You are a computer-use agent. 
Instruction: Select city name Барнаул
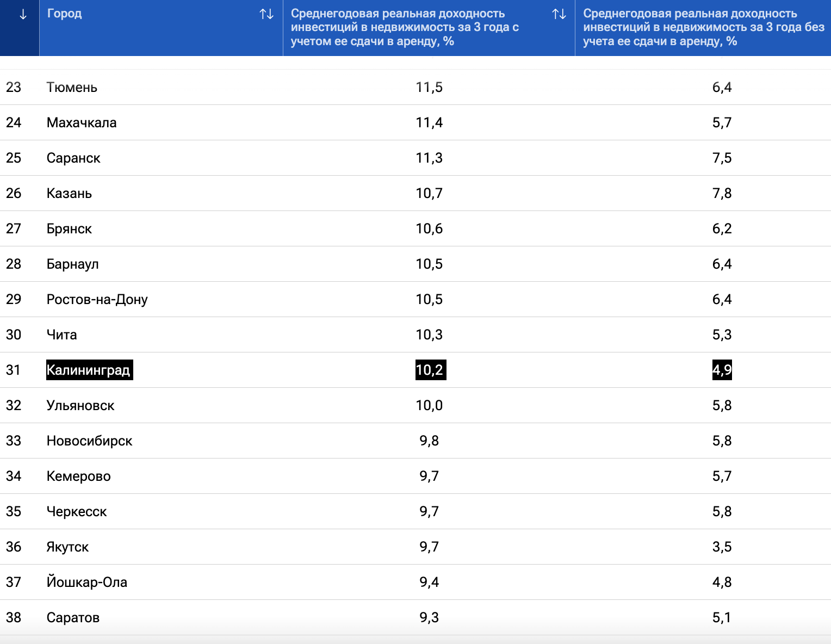[x=73, y=264]
